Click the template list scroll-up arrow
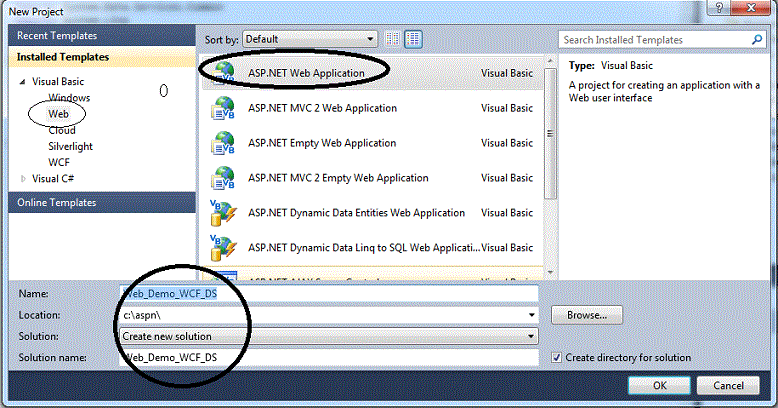Image resolution: width=778 pixels, height=408 pixels. tap(550, 61)
